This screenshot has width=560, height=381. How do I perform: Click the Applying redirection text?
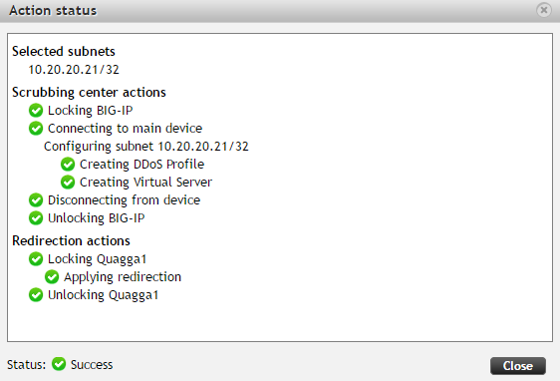122,277
